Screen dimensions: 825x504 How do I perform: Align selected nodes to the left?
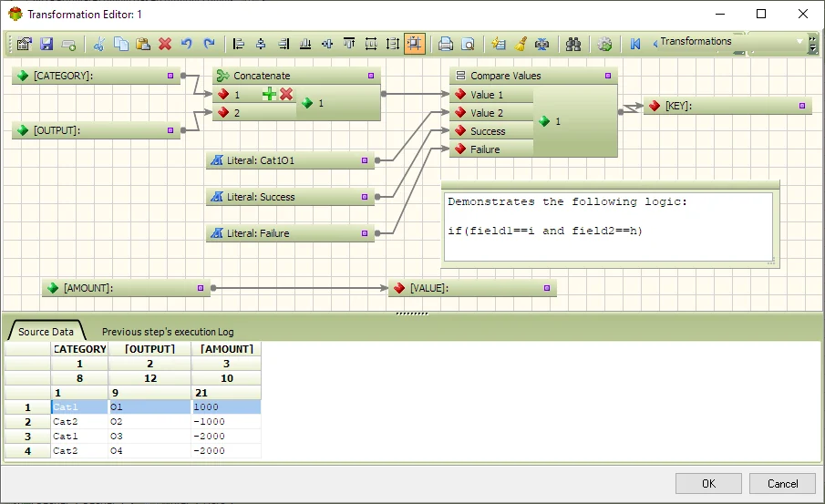pyautogui.click(x=238, y=44)
